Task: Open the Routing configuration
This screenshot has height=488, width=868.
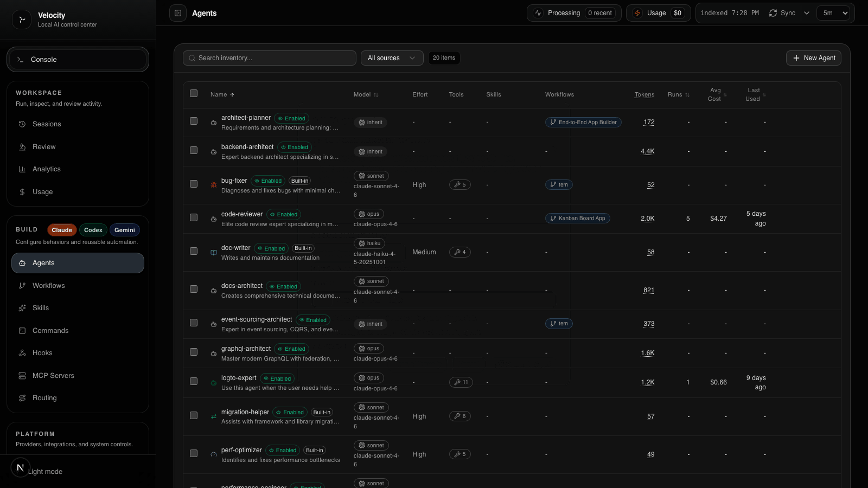Action: pyautogui.click(x=46, y=397)
